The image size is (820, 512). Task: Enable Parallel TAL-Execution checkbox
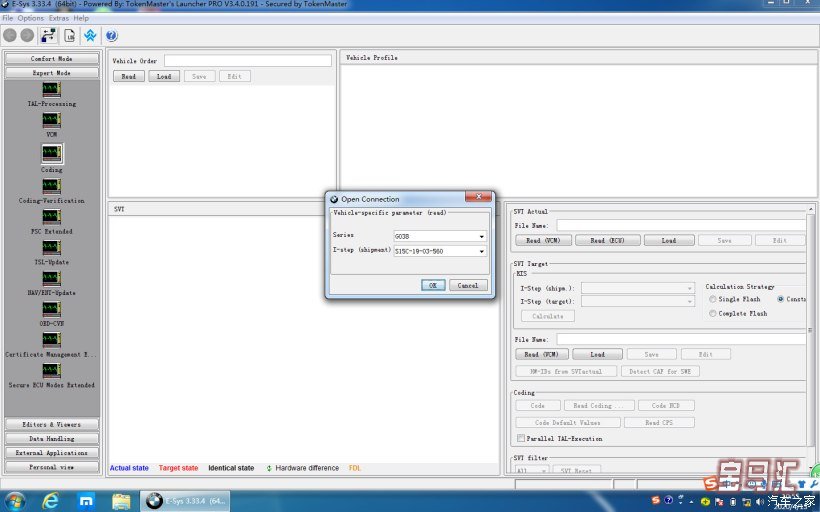(521, 438)
